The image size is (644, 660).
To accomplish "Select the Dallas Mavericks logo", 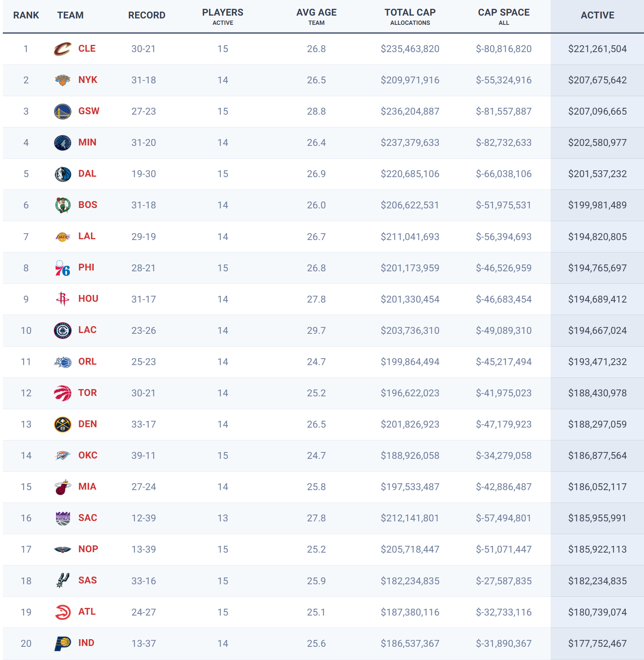I will [x=63, y=174].
